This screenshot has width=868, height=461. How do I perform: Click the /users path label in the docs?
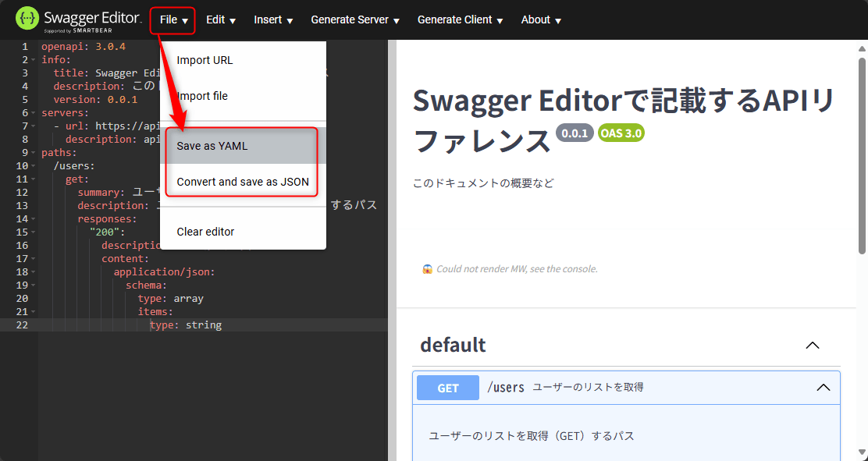click(x=506, y=388)
